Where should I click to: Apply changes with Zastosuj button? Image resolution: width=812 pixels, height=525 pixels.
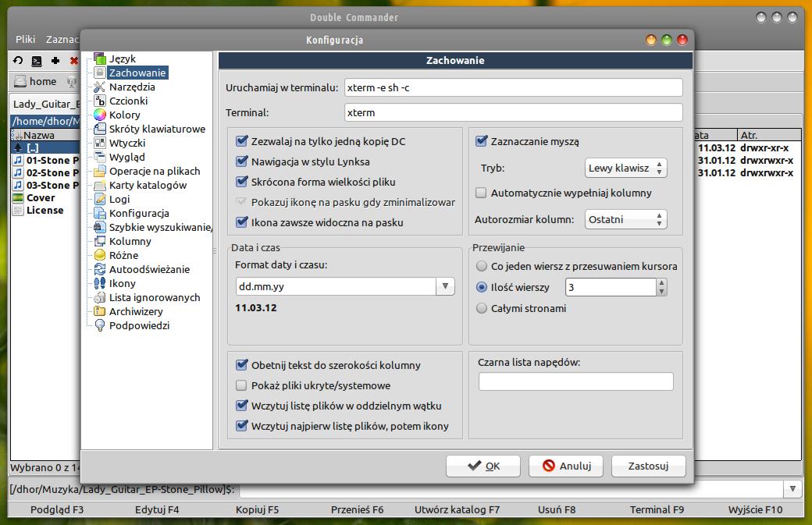648,466
